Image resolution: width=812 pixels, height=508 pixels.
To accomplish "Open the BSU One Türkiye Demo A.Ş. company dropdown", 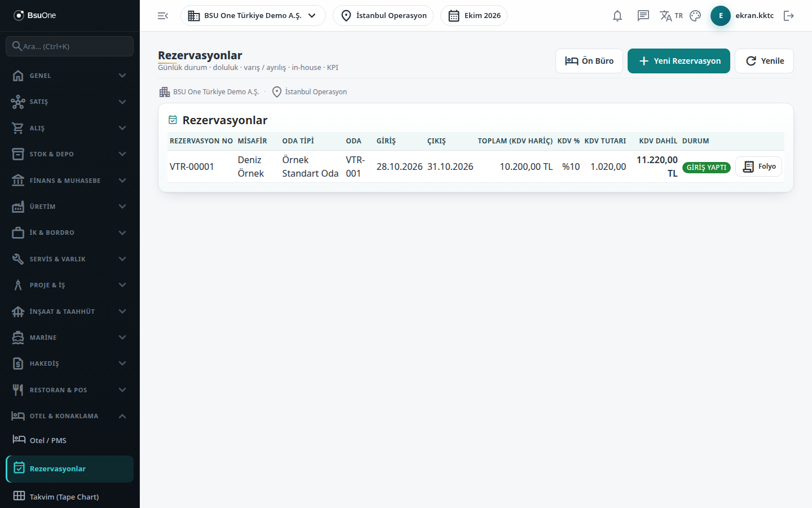I will [253, 16].
